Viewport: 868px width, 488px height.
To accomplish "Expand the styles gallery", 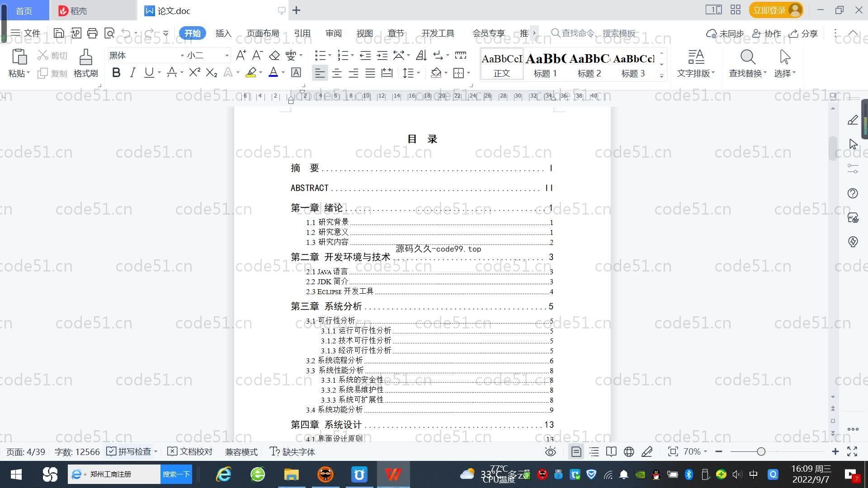I will (662, 76).
